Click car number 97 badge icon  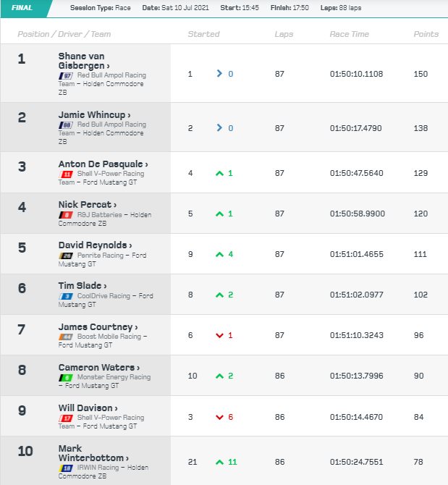pos(66,75)
